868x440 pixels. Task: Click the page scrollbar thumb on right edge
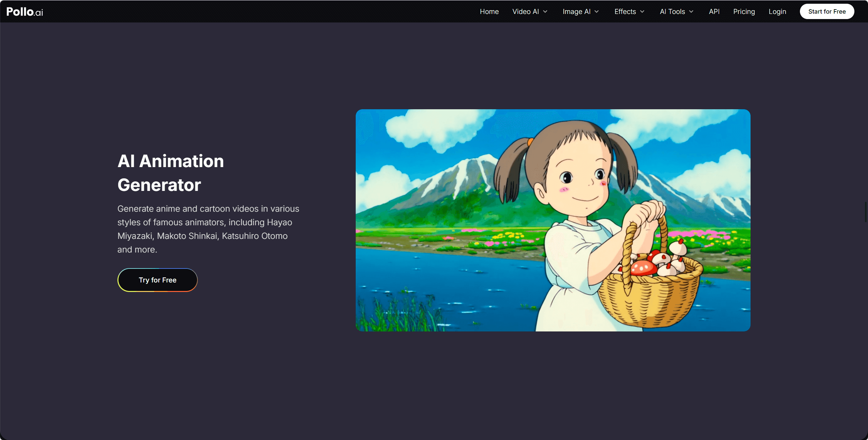[x=866, y=212]
